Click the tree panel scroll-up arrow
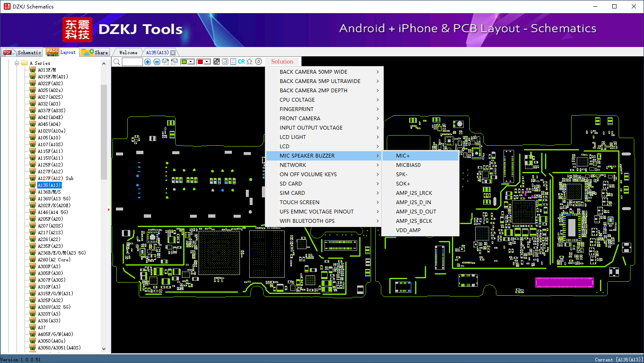 pyautogui.click(x=104, y=64)
